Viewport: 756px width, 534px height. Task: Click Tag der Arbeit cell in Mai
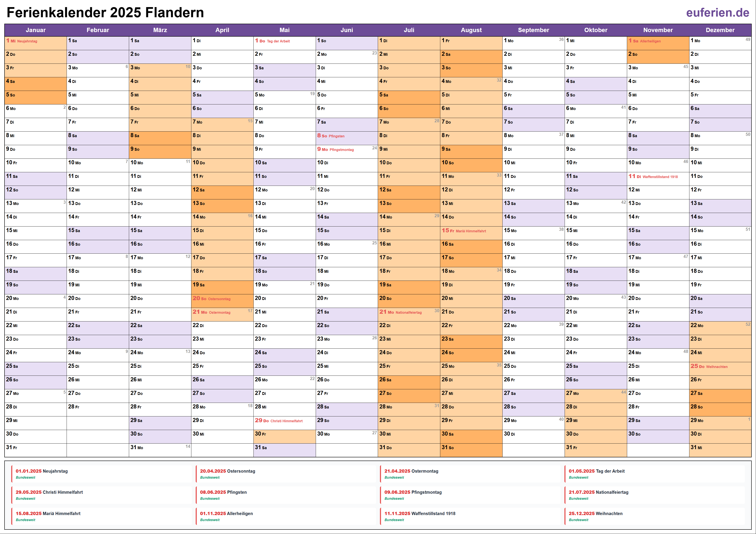[x=284, y=42]
